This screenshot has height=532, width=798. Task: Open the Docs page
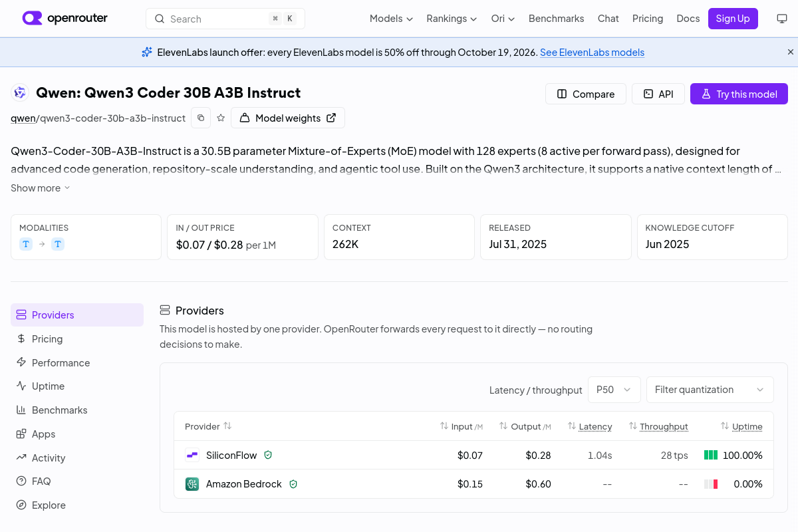[x=688, y=19]
